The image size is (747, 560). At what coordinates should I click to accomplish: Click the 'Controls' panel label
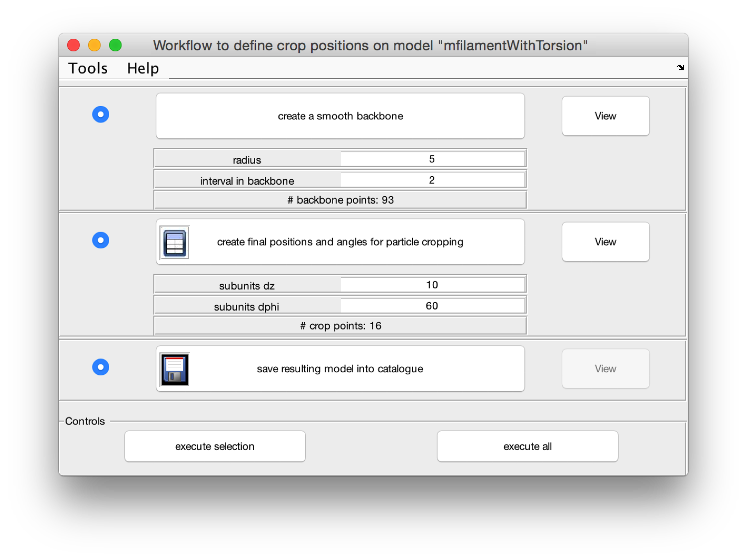click(85, 421)
